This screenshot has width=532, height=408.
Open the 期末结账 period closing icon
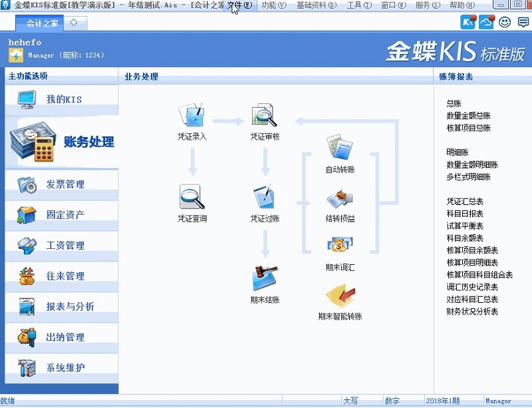(265, 279)
